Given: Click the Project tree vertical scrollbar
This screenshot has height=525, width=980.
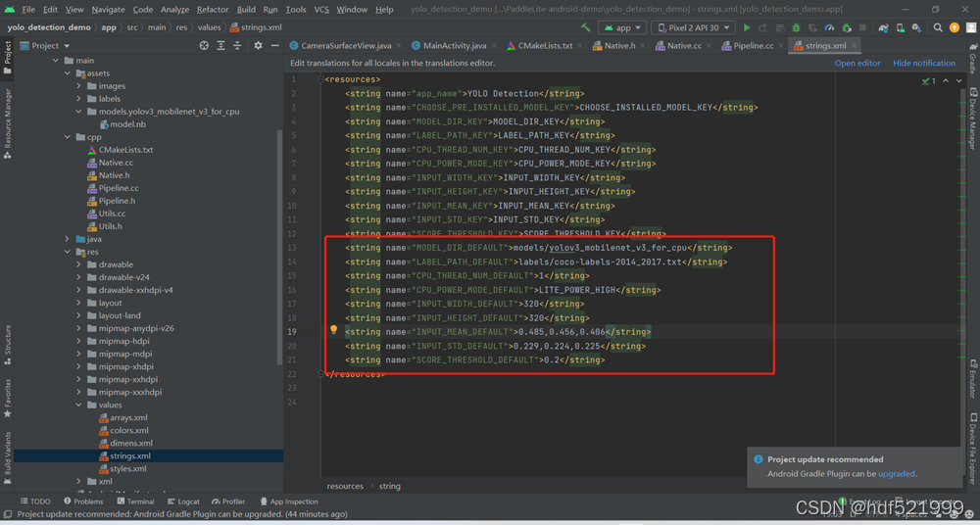Looking at the screenshot, I should coord(278,248).
